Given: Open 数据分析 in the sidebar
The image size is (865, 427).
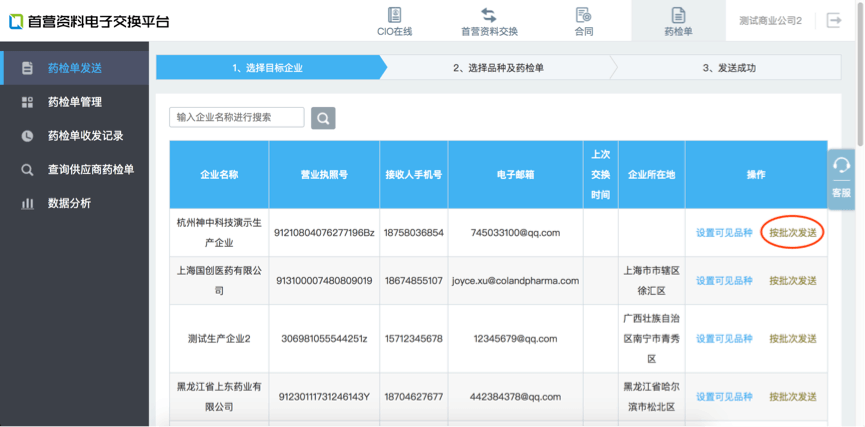Looking at the screenshot, I should (74, 204).
